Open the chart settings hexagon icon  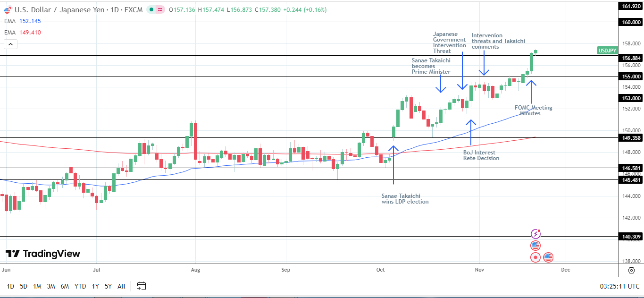point(631,270)
